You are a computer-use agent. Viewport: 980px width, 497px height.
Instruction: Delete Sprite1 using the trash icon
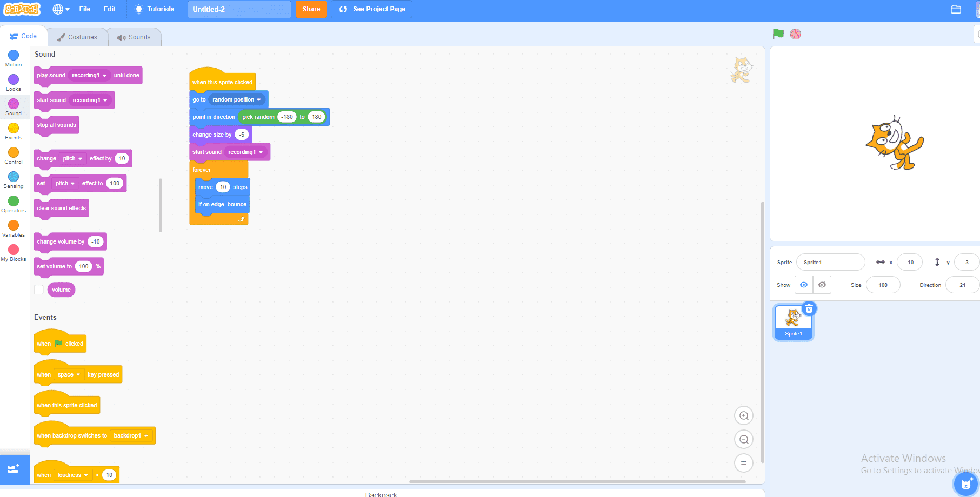[809, 308]
